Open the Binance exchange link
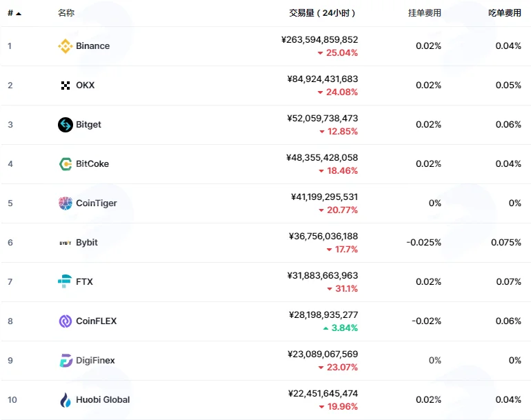Viewport: 531px width, 420px height. (x=93, y=46)
